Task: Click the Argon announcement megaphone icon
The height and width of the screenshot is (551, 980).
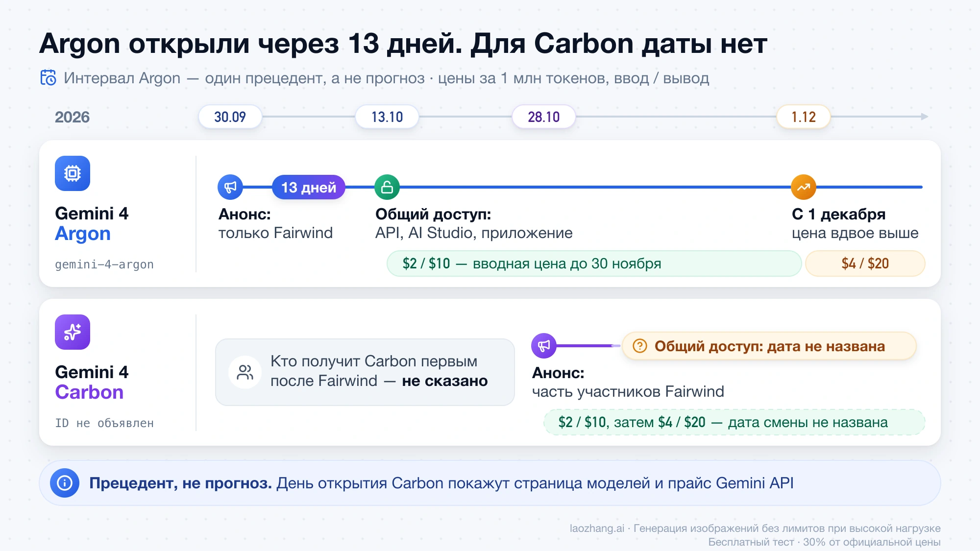Action: point(230,187)
